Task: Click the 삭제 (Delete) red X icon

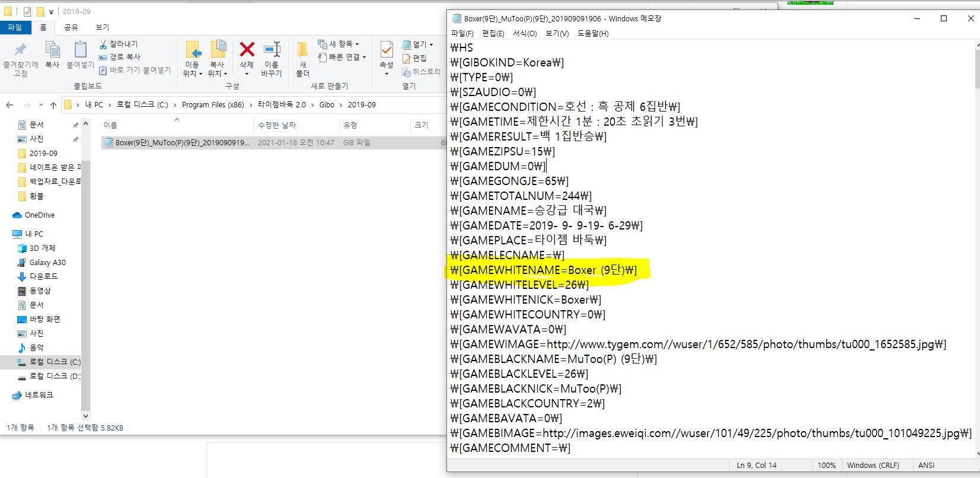Action: (x=247, y=50)
